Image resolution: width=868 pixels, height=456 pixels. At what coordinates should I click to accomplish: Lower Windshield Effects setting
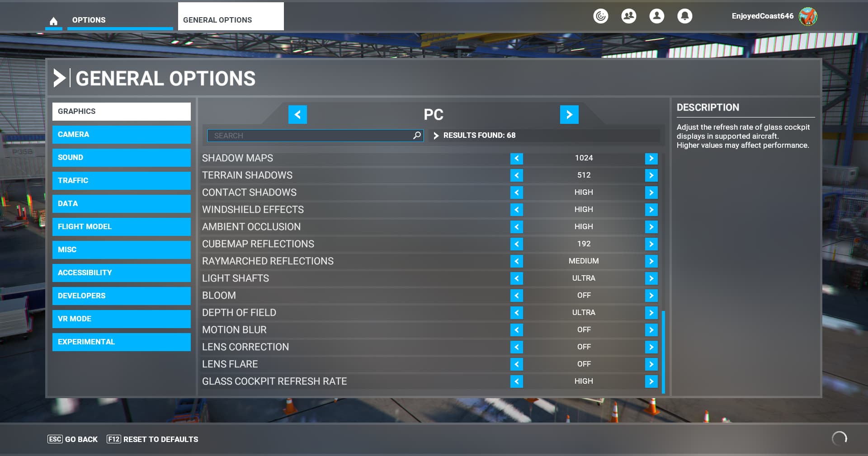[x=517, y=210]
